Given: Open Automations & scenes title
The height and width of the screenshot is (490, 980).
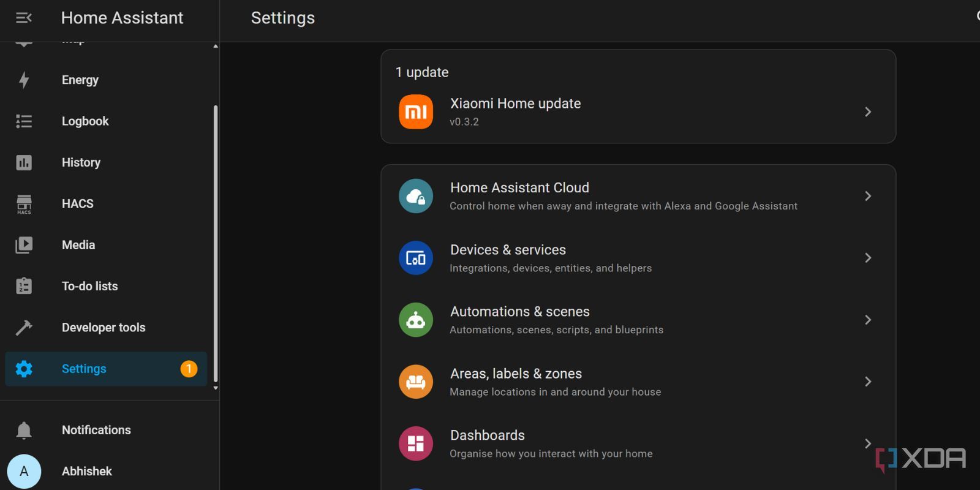Looking at the screenshot, I should point(519,312).
